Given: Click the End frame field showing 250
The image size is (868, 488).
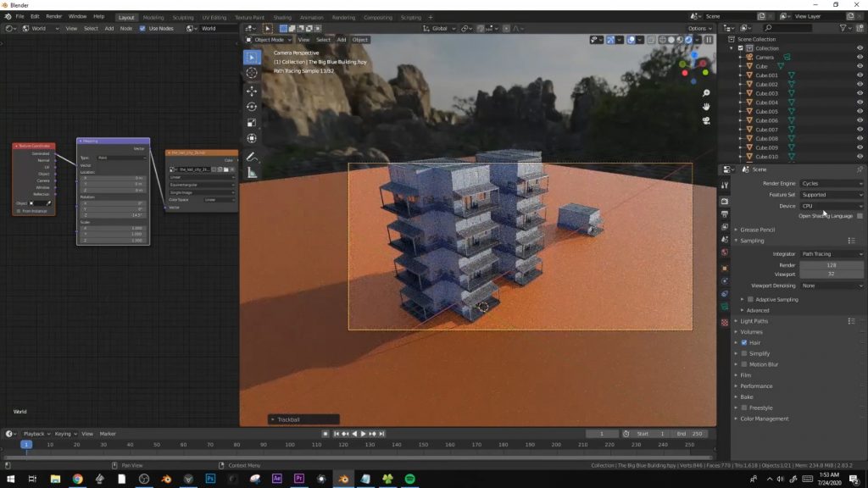Looking at the screenshot, I should (689, 434).
